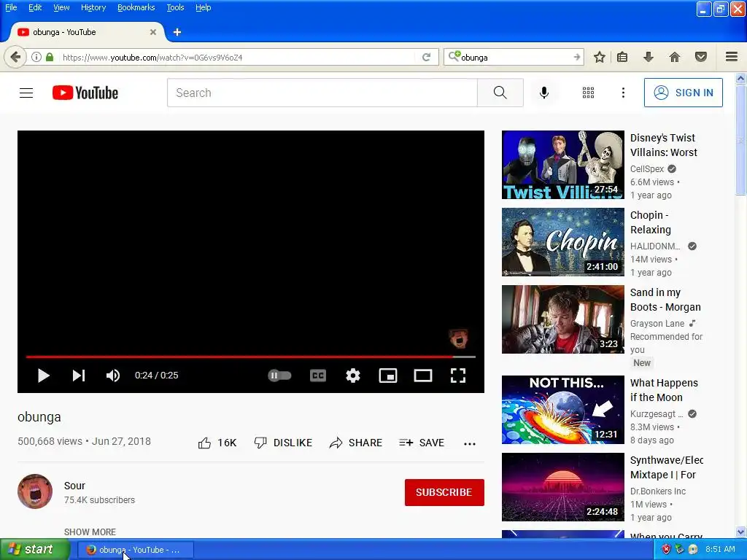Open more actions ellipsis under video

pos(470,444)
